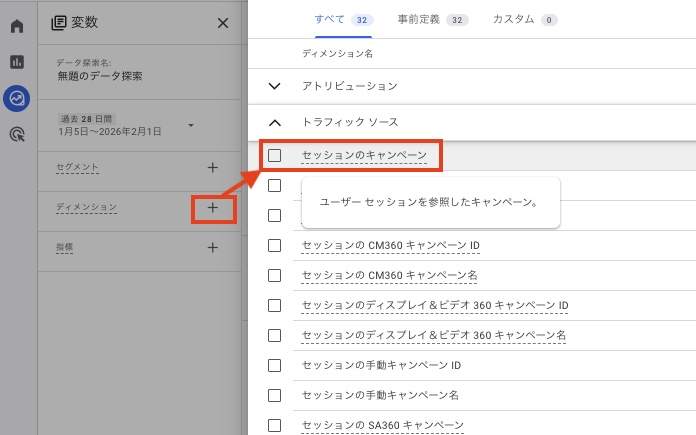
Task: Add a segment with セグメント plus icon
Action: (213, 167)
